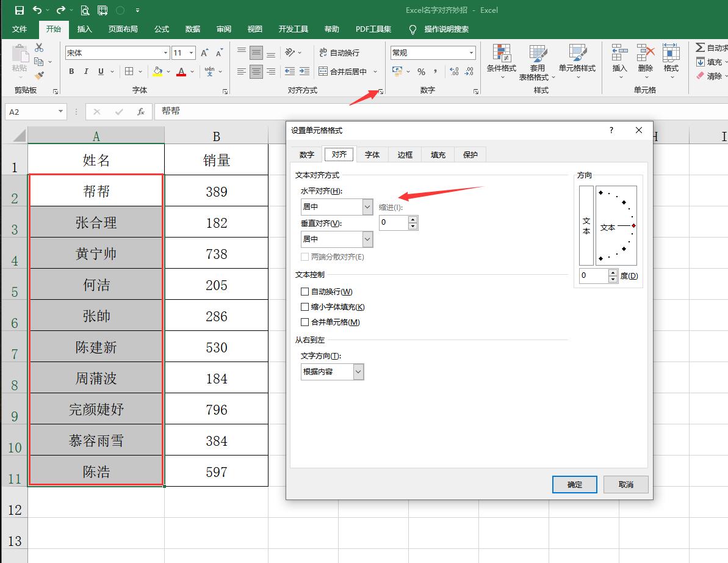Open Cell Styles (单元格样式)

577,61
